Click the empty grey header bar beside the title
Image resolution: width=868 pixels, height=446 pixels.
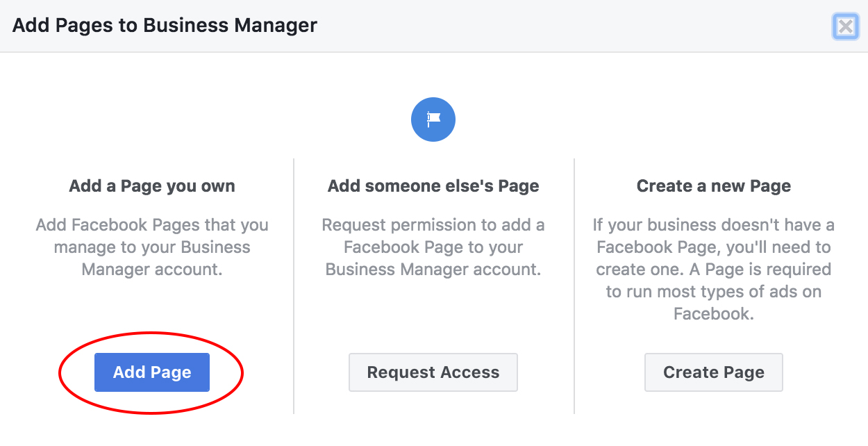pos(556,26)
